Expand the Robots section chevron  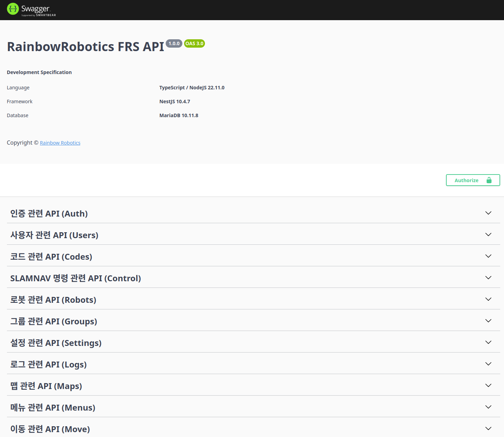(488, 299)
